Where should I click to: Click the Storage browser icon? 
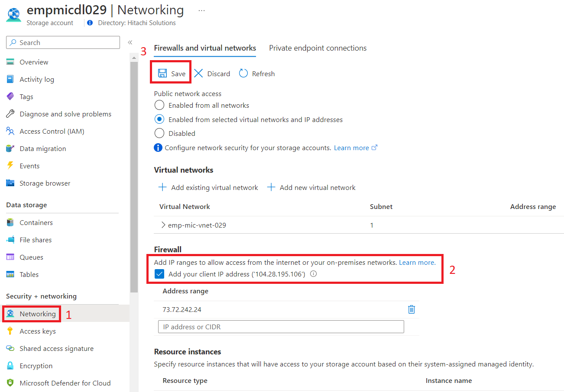(10, 183)
